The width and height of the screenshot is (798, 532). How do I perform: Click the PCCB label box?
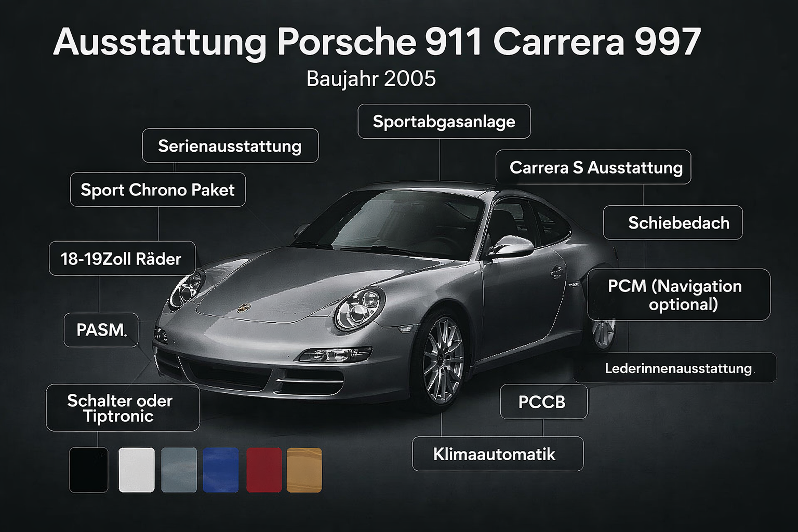click(x=543, y=402)
